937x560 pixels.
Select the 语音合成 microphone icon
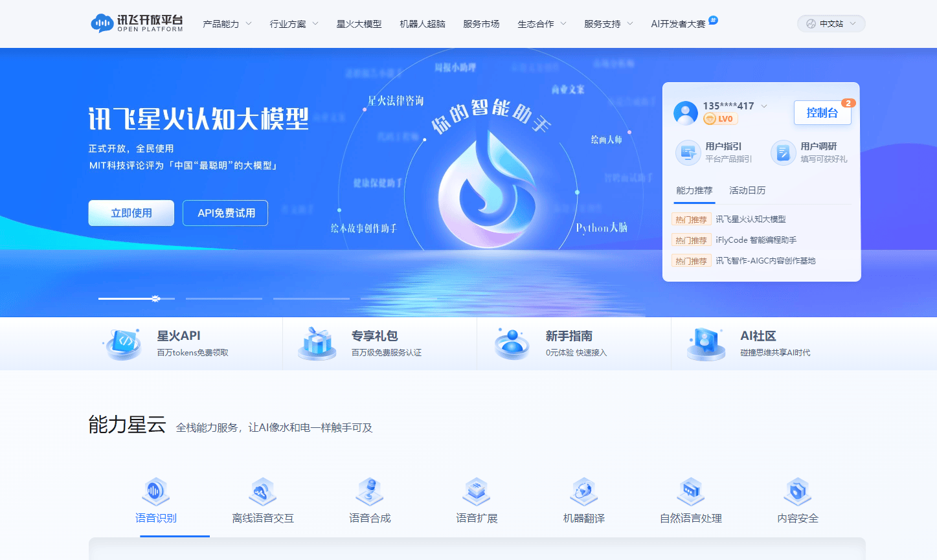coord(370,492)
